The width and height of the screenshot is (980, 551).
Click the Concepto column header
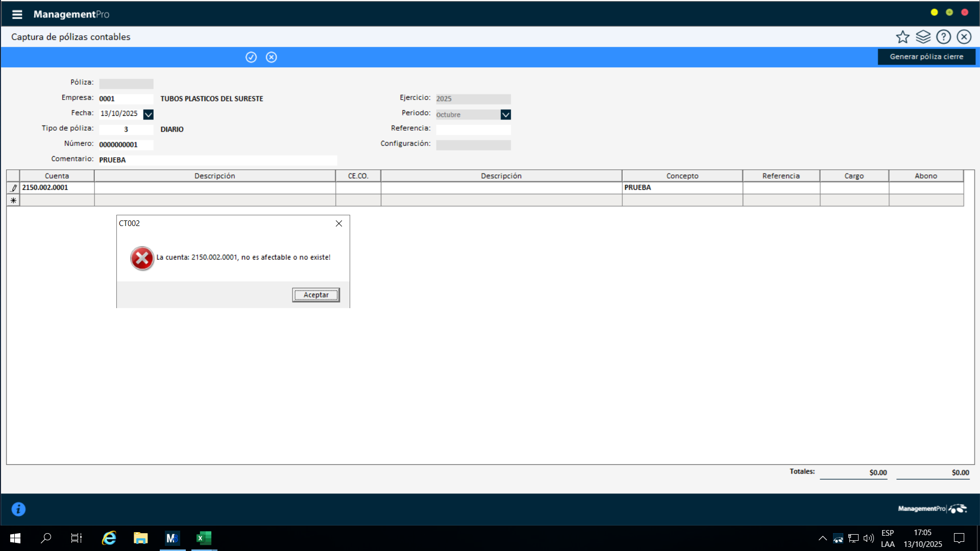point(682,176)
